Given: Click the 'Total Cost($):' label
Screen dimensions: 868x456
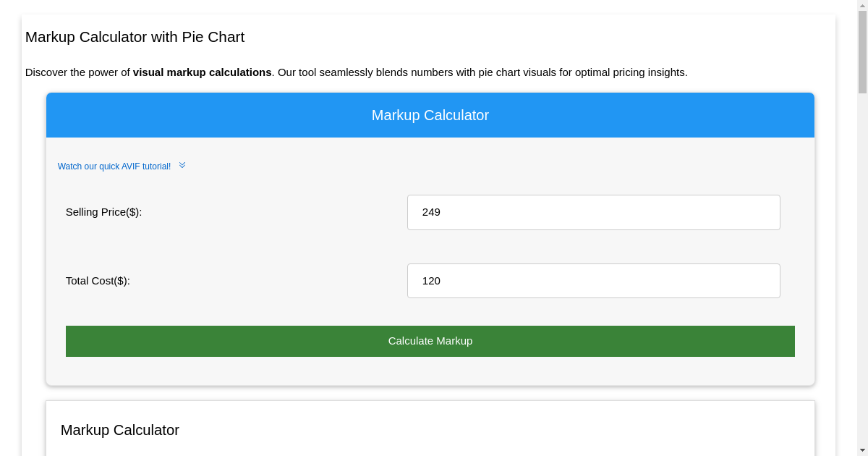Looking at the screenshot, I should 98,281.
